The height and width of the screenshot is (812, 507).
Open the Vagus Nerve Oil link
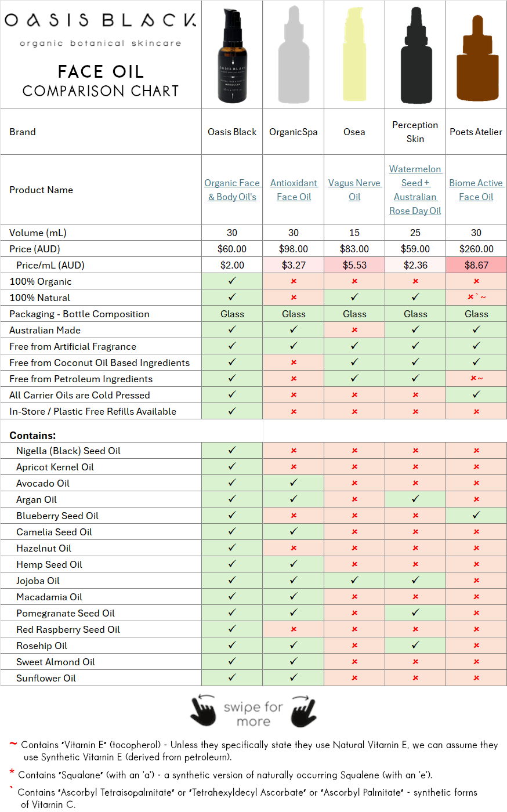[354, 190]
